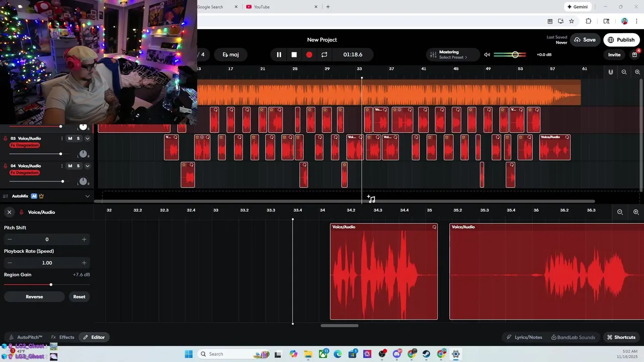Decrease Playback Rate with minus
The image size is (644, 362).
10,262
